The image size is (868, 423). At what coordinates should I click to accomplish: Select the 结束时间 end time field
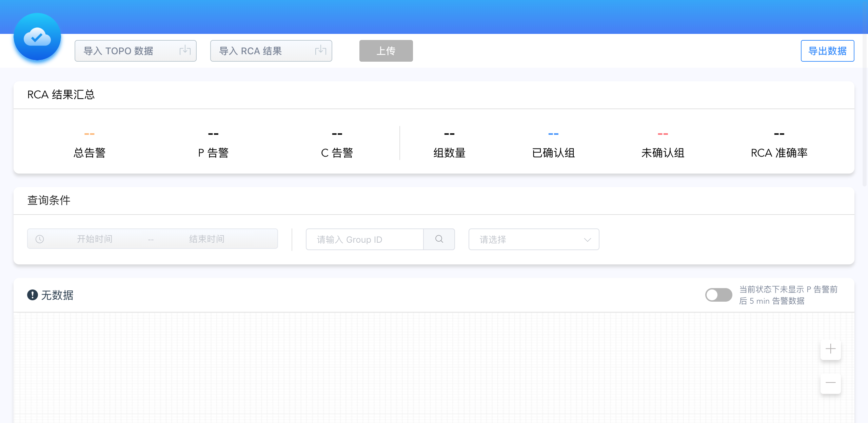point(207,239)
